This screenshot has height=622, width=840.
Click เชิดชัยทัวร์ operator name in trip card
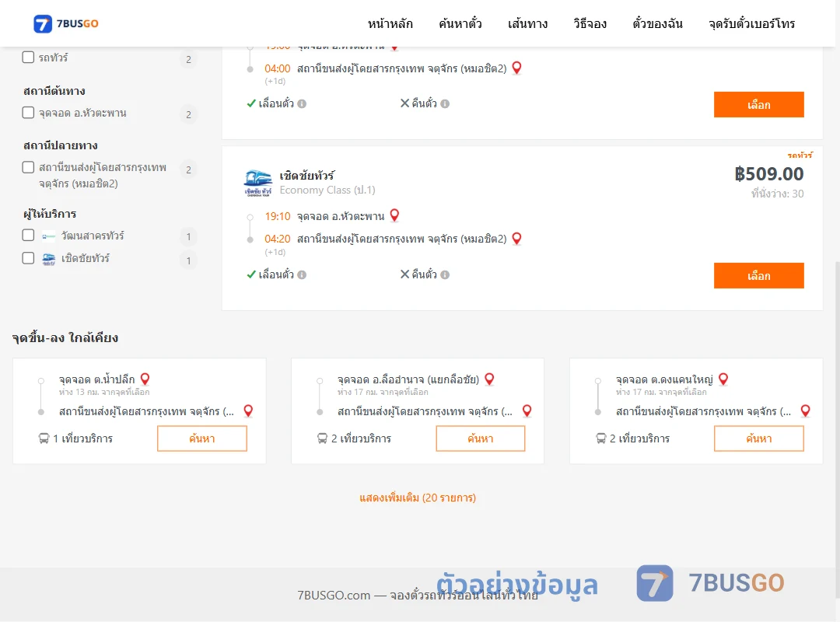pyautogui.click(x=307, y=176)
